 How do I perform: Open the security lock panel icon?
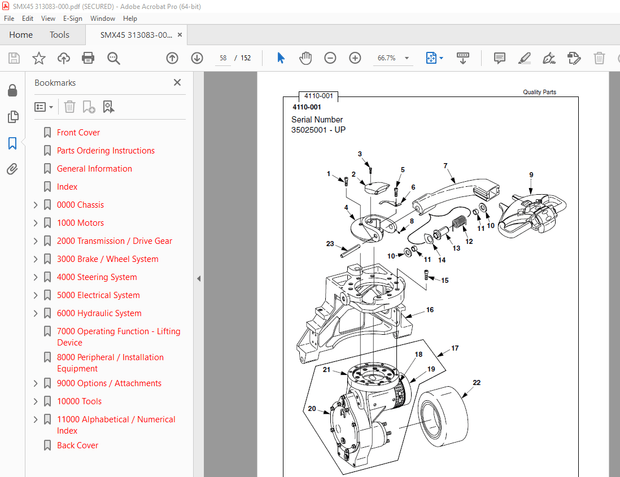[x=12, y=91]
